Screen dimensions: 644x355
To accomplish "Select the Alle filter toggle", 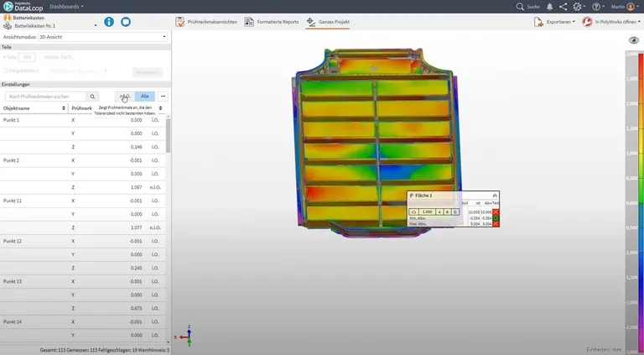I will 145,97.
